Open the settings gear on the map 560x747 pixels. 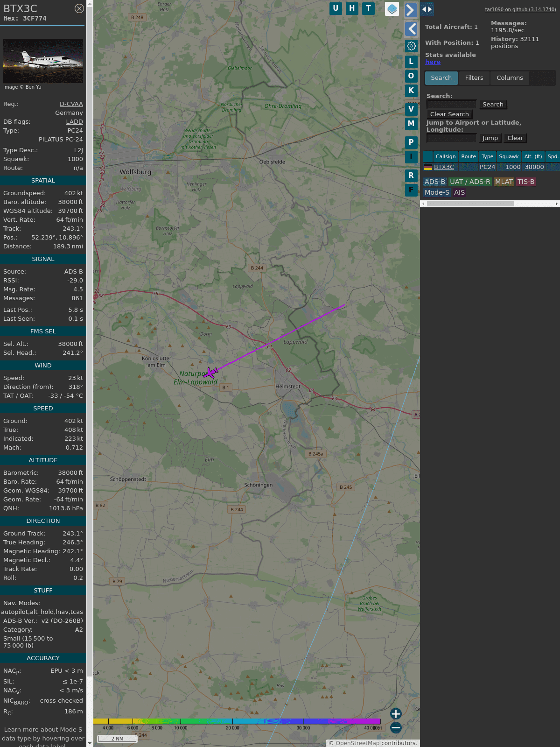[x=411, y=46]
